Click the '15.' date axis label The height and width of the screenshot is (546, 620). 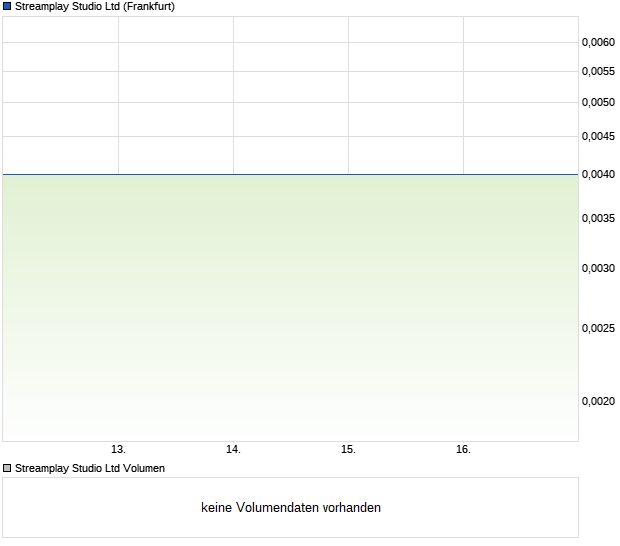(x=348, y=450)
